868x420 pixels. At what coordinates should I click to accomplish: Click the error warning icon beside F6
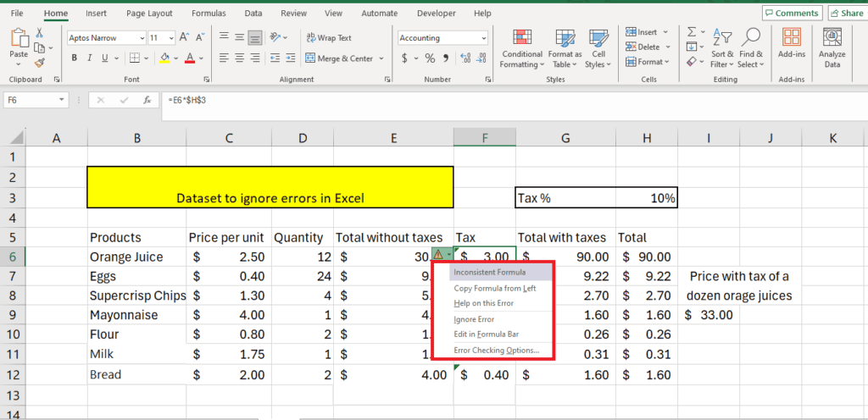pos(438,256)
